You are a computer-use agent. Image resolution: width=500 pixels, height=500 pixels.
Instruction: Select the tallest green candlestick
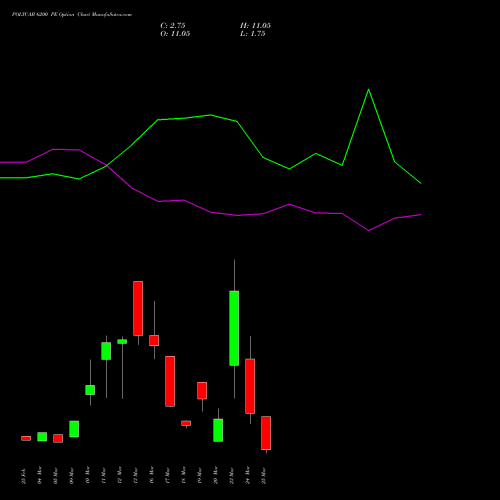(x=234, y=328)
